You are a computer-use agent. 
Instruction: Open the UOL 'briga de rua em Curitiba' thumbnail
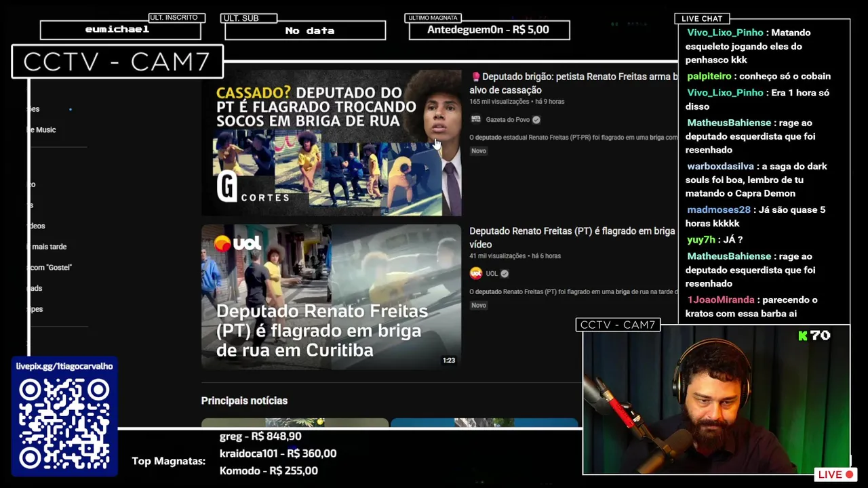coord(331,297)
